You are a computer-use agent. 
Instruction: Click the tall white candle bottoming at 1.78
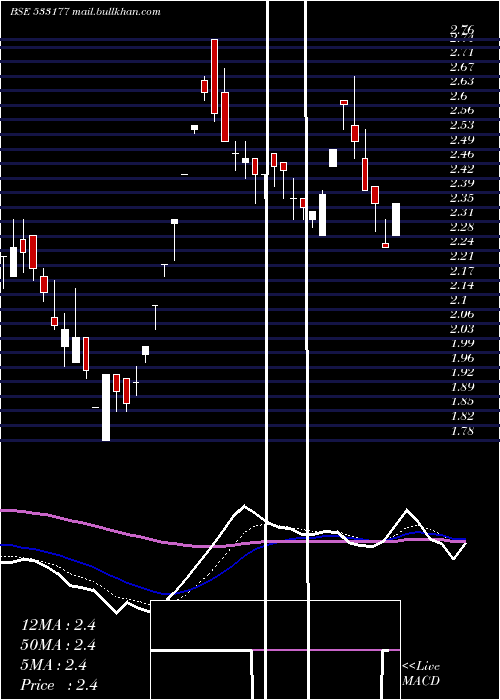[x=106, y=407]
